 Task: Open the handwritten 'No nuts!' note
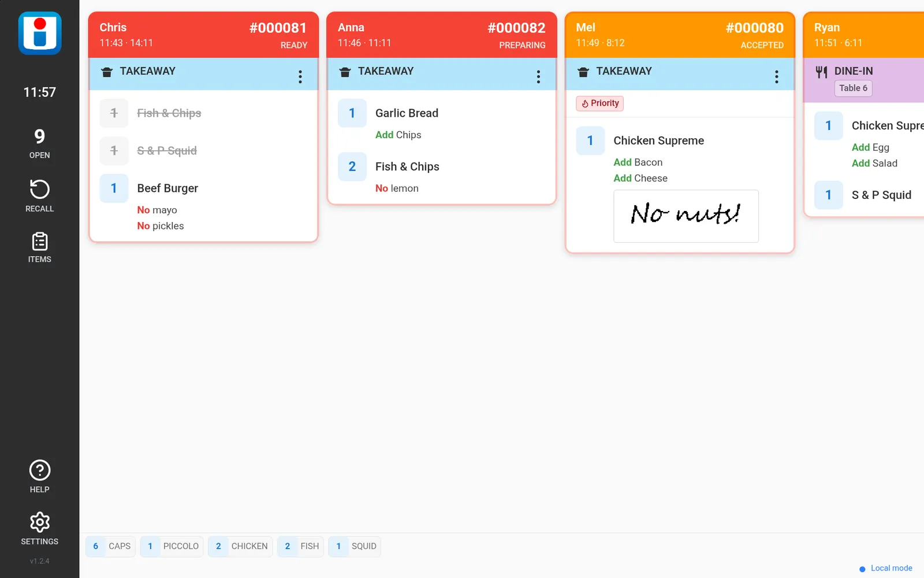[686, 216]
